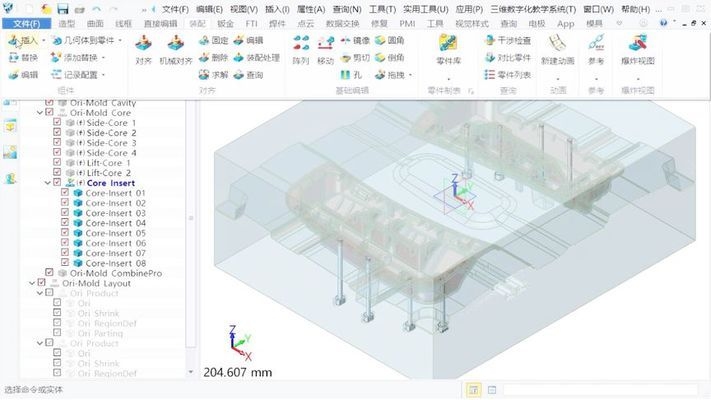Click the 文件(F) file button
This screenshot has width=711, height=400.
[x=25, y=23]
